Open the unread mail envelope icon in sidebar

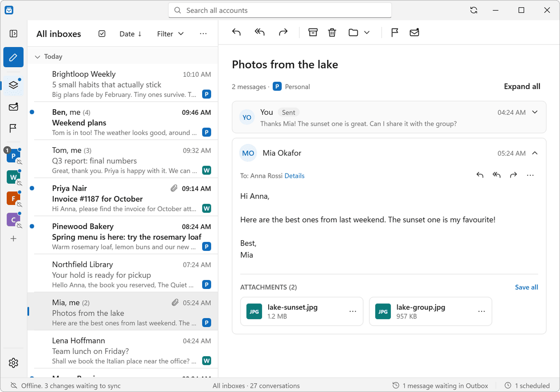click(13, 107)
